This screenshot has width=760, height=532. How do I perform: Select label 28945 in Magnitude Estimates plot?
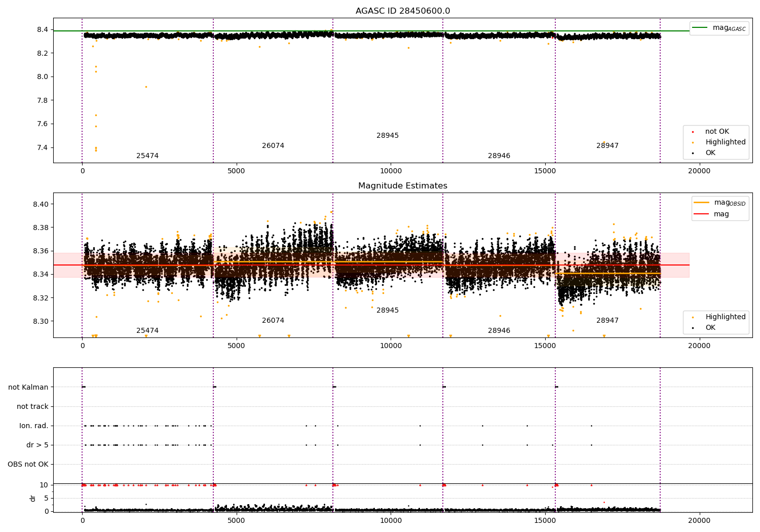[388, 311]
